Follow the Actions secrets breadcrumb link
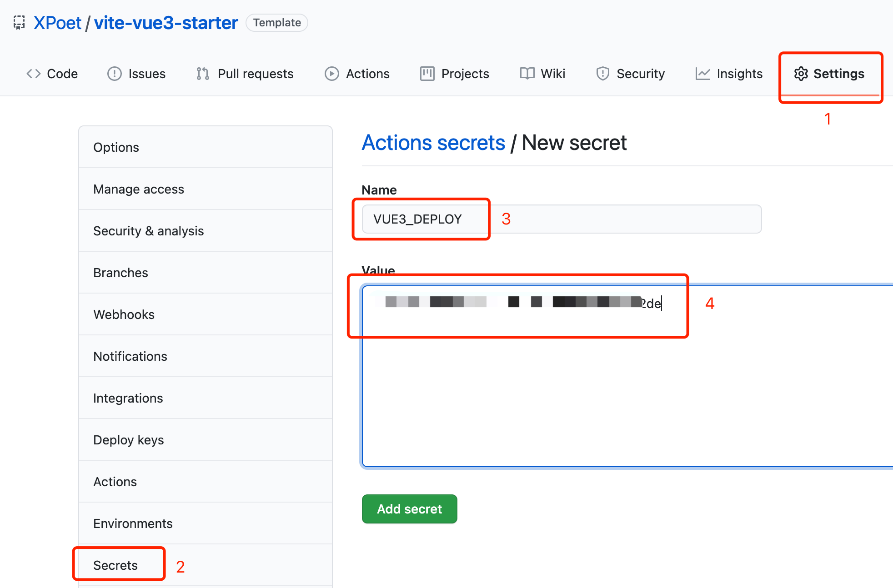This screenshot has height=588, width=893. click(x=433, y=143)
